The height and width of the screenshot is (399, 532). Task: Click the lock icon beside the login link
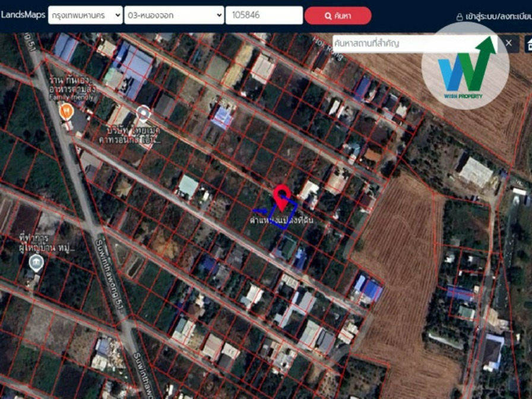pyautogui.click(x=460, y=17)
